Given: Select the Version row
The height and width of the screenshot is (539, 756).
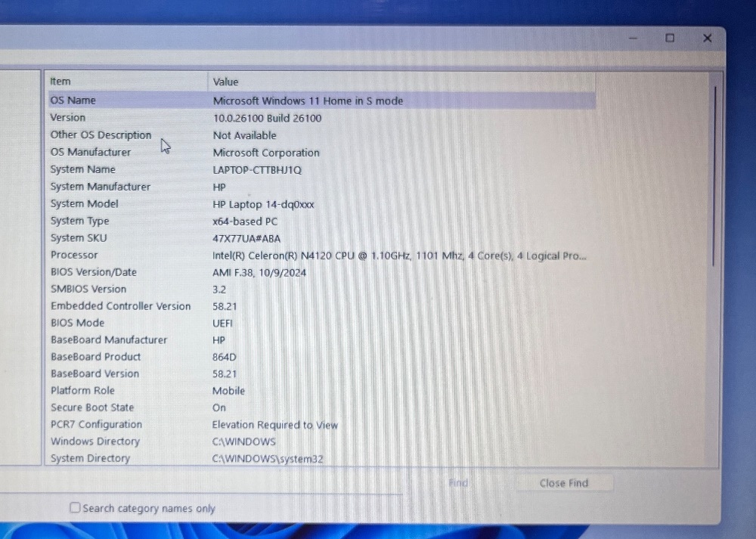Looking at the screenshot, I should click(x=68, y=118).
